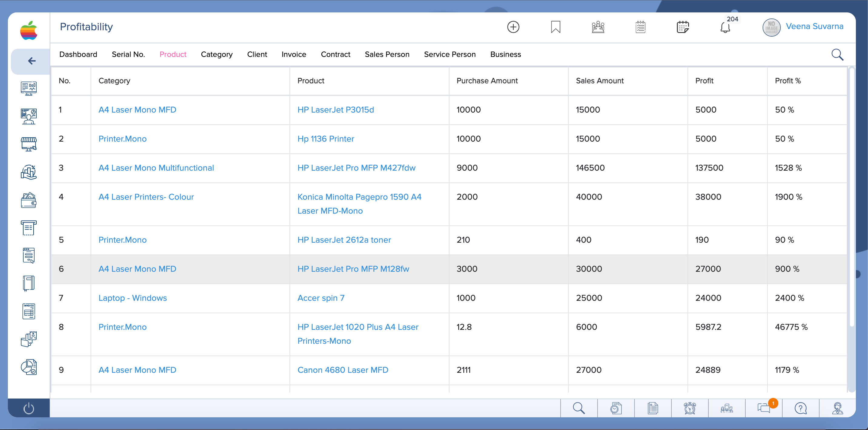This screenshot has width=868, height=430.
Task: Open the help question mark icon
Action: 800,408
